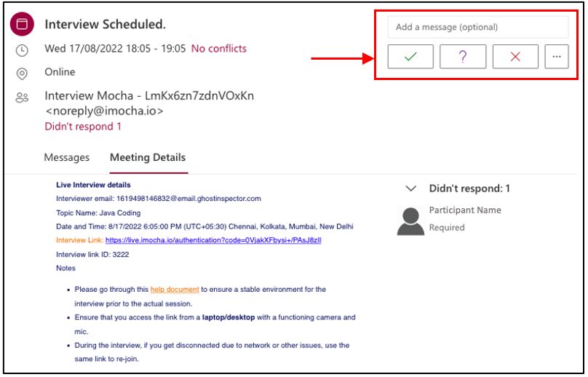Open the live.imocha.io interview link

(x=213, y=240)
